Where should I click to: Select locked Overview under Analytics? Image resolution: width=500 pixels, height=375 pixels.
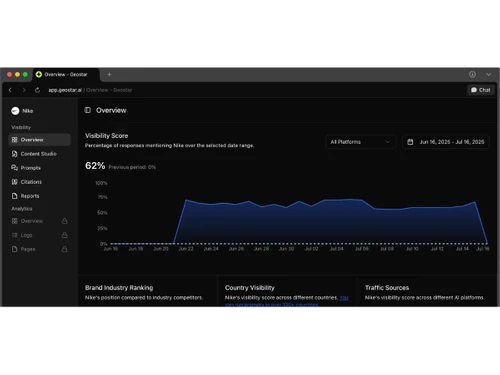coord(39,221)
